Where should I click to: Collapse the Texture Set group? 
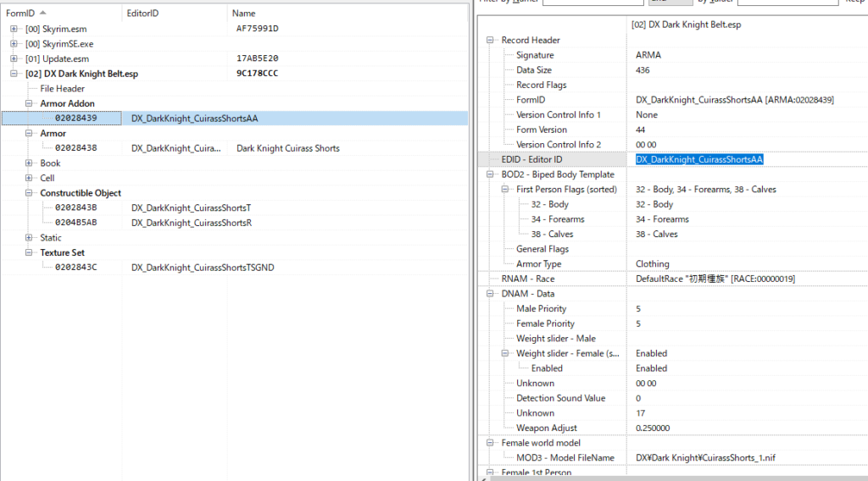[29, 252]
